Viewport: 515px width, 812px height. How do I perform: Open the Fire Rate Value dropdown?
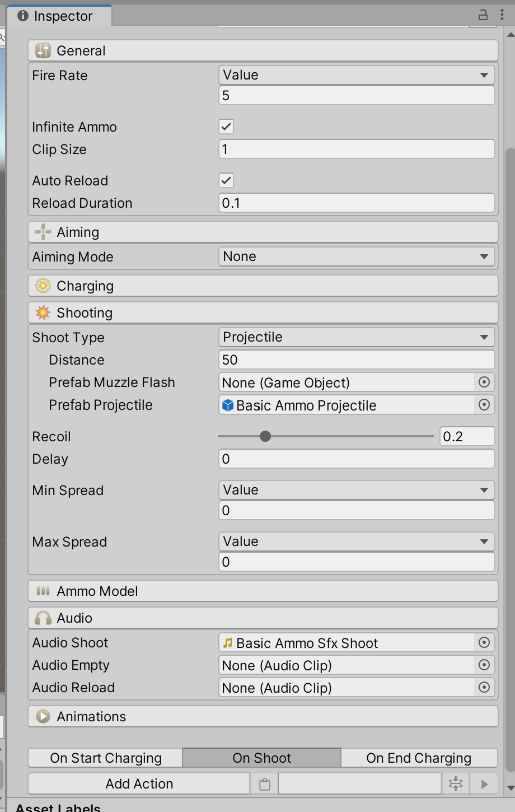[357, 75]
